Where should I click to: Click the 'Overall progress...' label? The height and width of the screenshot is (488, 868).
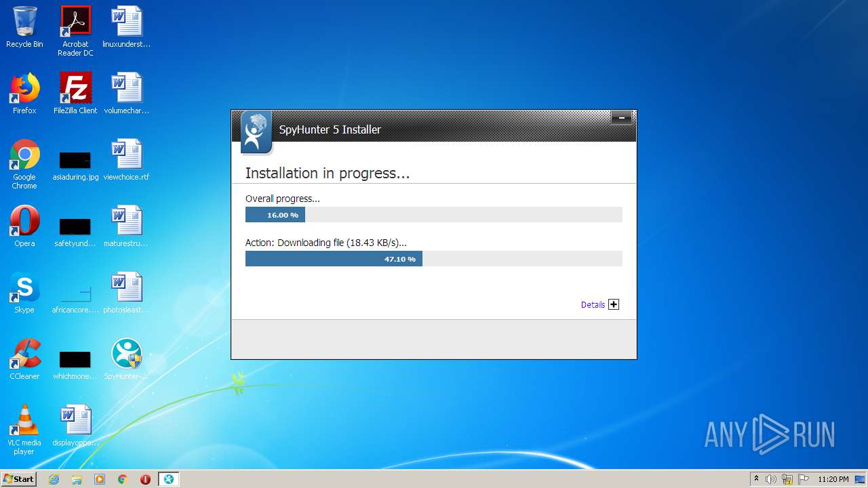[x=282, y=199]
